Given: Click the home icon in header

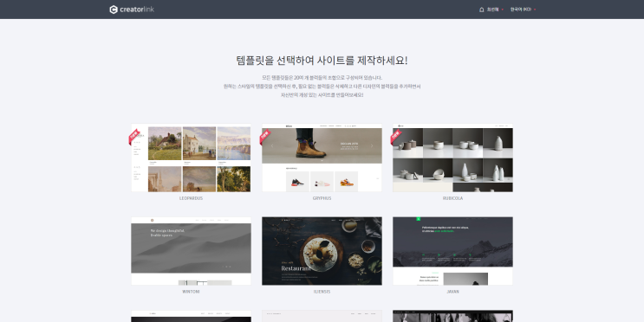Looking at the screenshot, I should point(481,10).
